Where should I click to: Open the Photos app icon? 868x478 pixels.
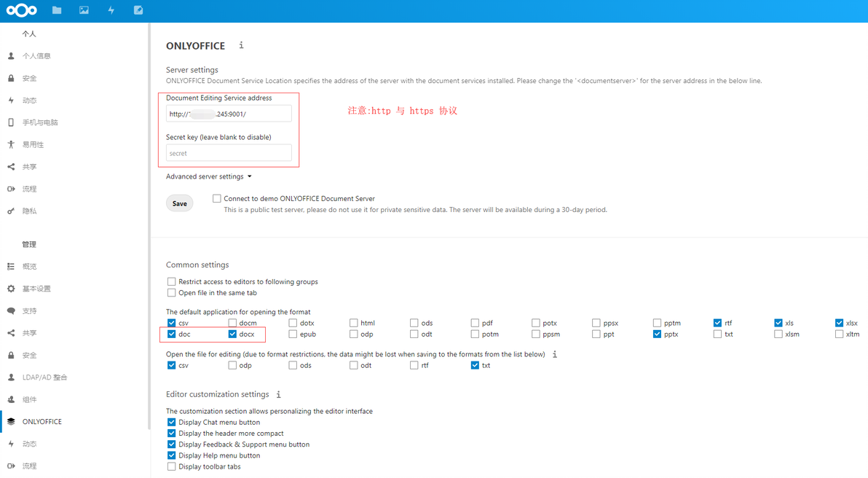point(84,10)
